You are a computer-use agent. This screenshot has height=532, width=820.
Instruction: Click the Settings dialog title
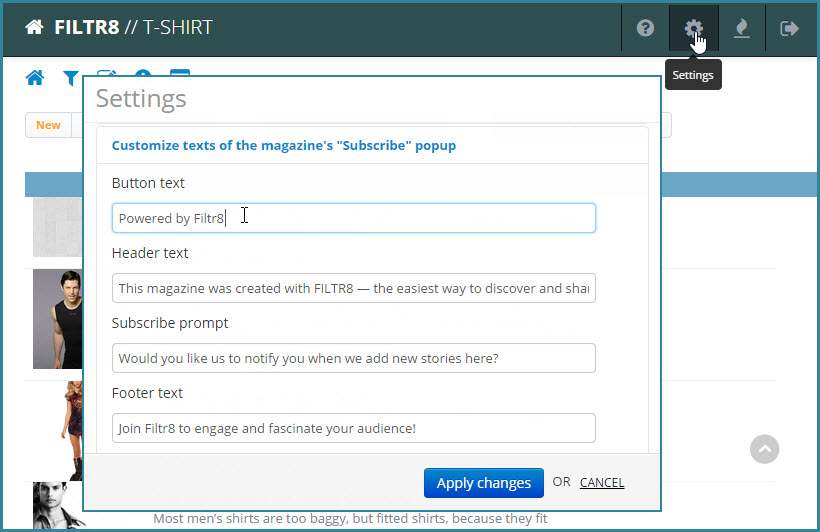coord(141,98)
